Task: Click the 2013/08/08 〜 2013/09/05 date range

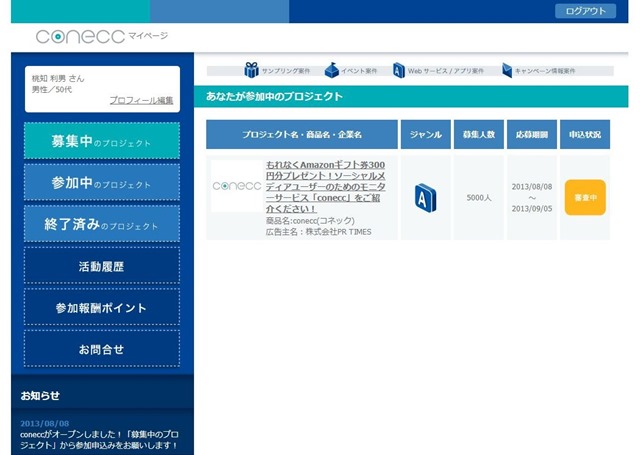Action: click(x=532, y=198)
